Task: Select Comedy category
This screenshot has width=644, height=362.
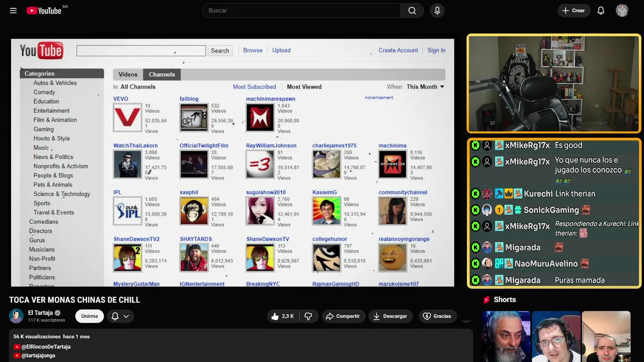Action: tap(44, 92)
